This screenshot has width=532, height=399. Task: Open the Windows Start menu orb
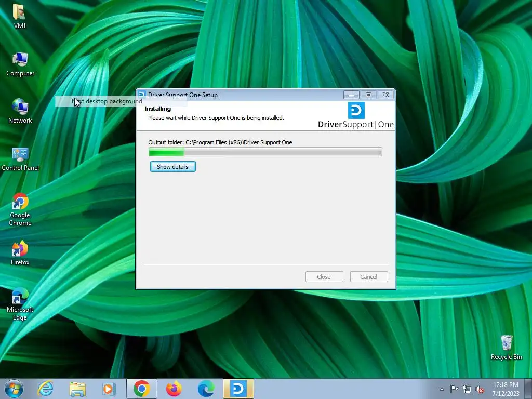coord(14,389)
